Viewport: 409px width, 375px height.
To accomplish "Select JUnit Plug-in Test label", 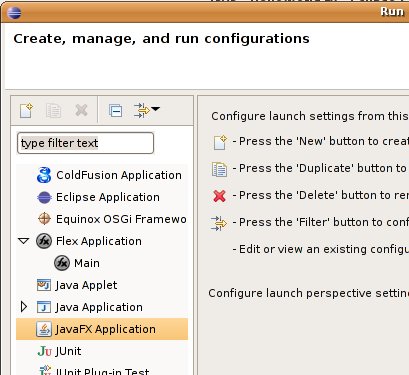I will (102, 371).
